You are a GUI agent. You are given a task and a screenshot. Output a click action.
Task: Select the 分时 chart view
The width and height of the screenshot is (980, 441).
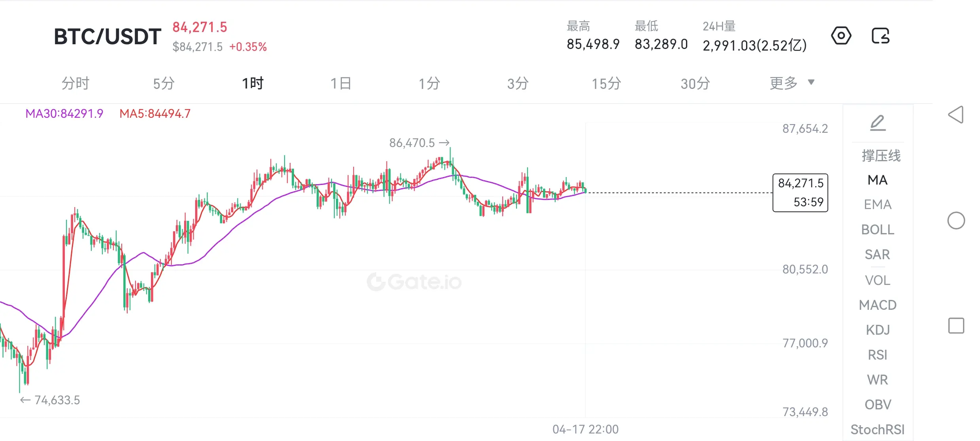[x=75, y=83]
